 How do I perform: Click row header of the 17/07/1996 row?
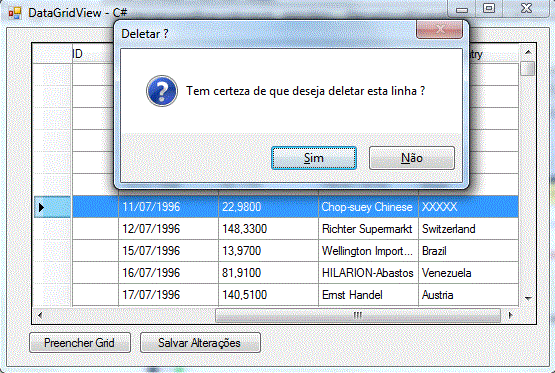point(52,295)
